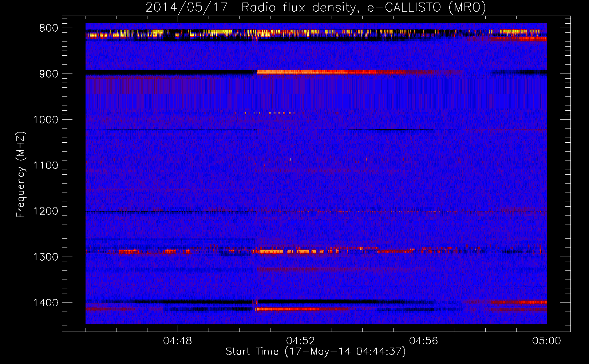
Task: Select the 1400 frequency axis label
Action: [x=46, y=303]
